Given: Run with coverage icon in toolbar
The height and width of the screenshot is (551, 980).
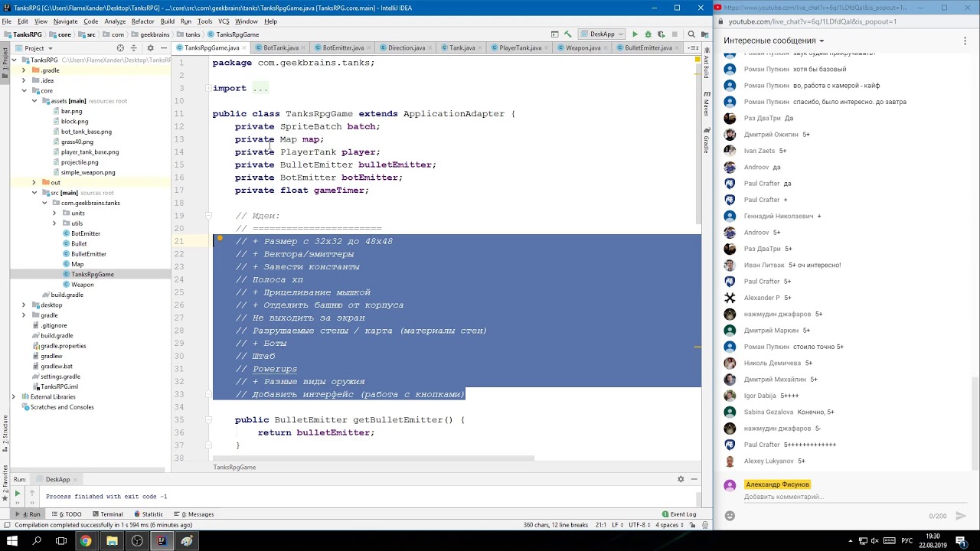Looking at the screenshot, I should (x=660, y=34).
